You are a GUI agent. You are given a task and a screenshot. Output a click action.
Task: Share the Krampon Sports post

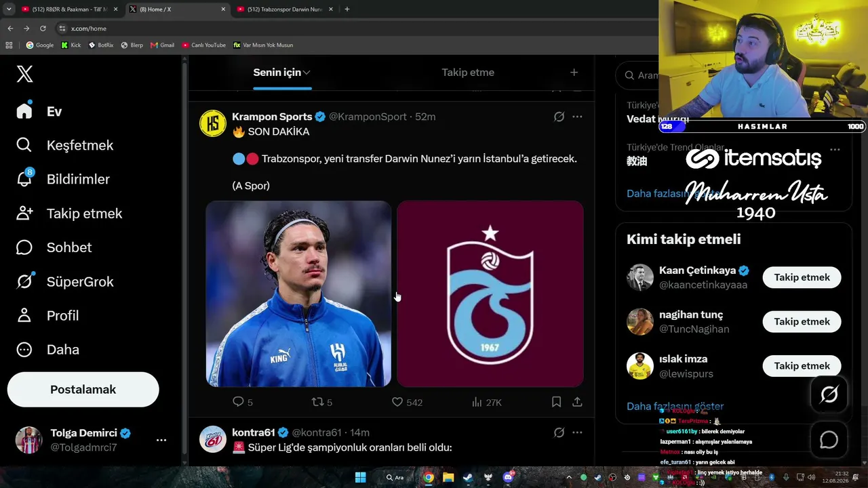coord(577,402)
